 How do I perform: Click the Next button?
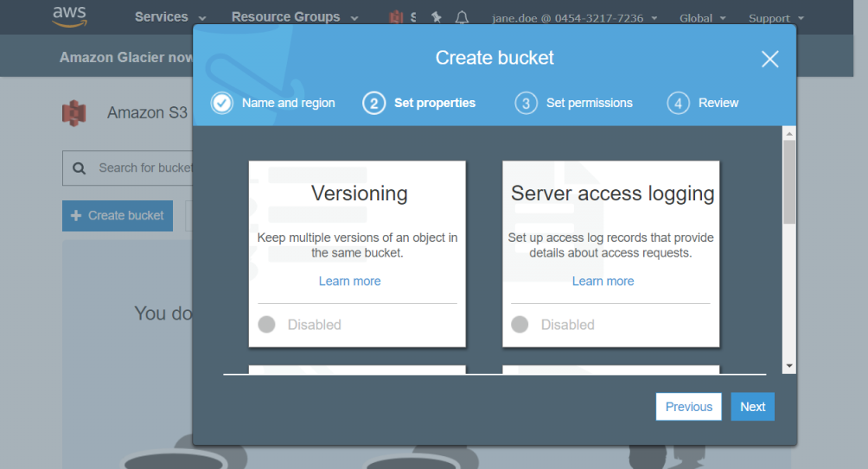pos(753,407)
